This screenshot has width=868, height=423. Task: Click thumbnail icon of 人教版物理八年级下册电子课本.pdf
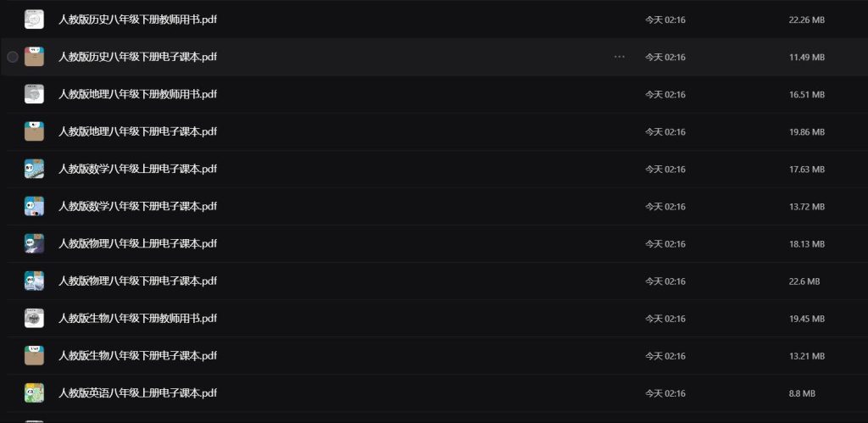(34, 281)
